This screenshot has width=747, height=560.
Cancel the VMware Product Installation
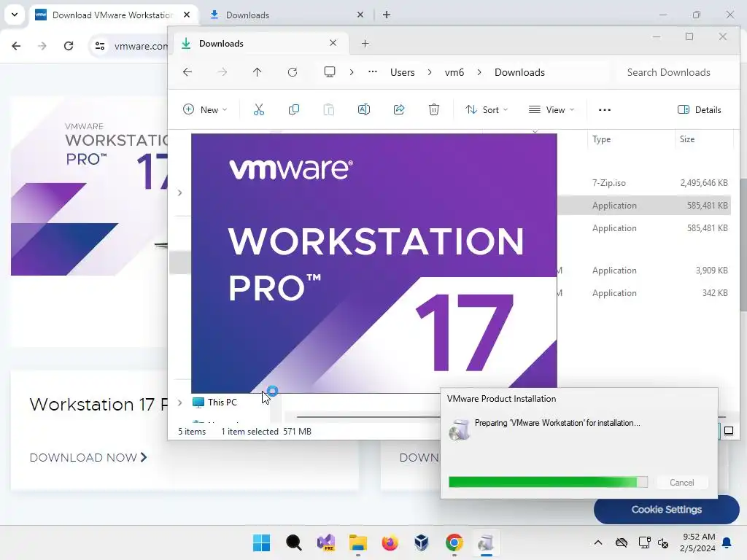coord(682,483)
